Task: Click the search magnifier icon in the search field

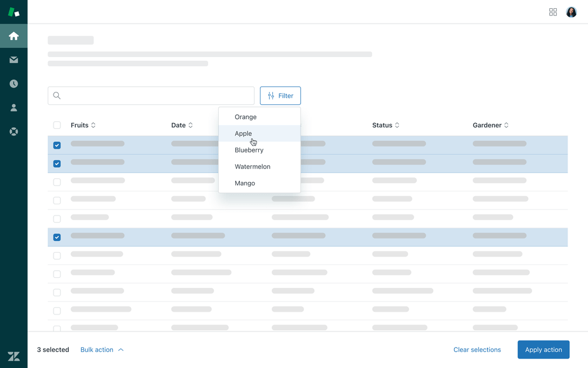Action: [x=57, y=95]
